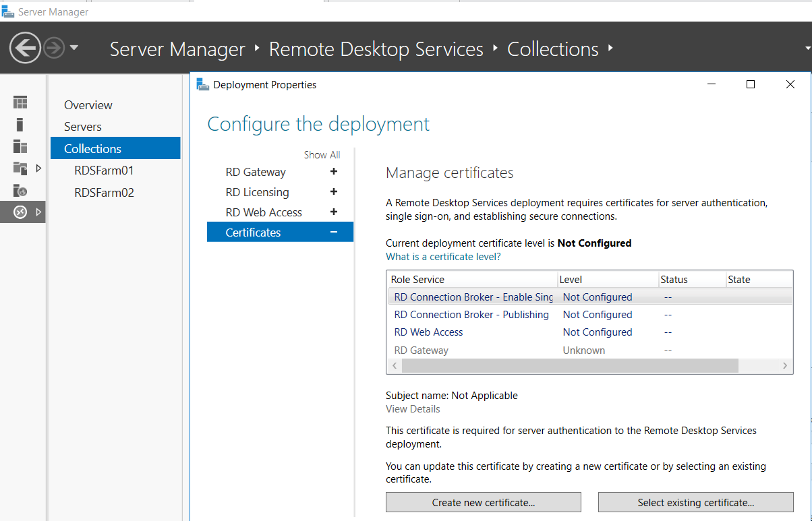
Task: Open the 'What is a certificate level?' link
Action: (x=443, y=257)
